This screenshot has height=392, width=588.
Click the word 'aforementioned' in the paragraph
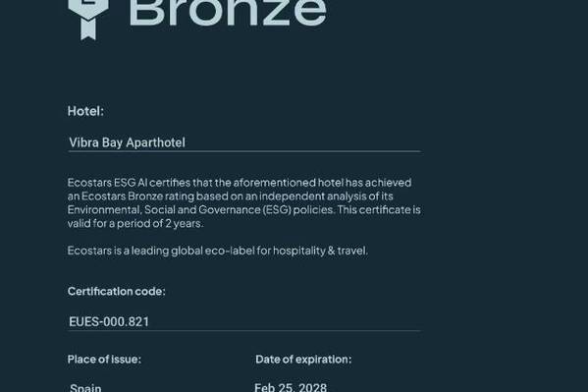pos(275,183)
